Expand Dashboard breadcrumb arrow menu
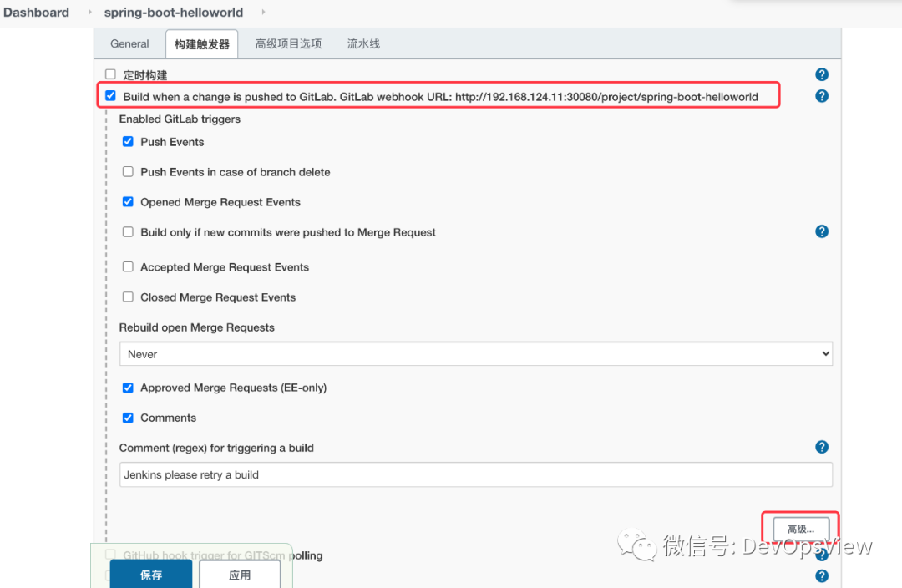902x588 pixels. 89,12
